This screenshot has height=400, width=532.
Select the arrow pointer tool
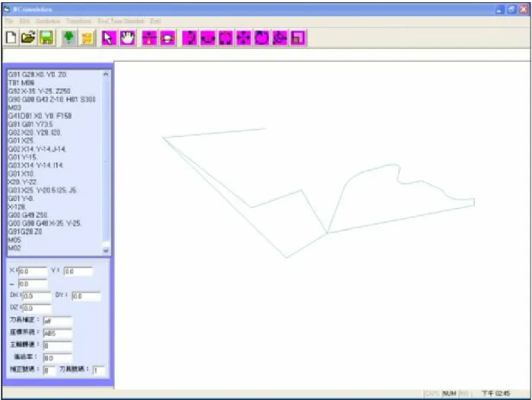109,37
